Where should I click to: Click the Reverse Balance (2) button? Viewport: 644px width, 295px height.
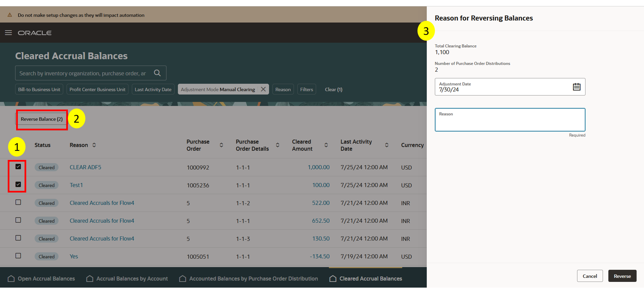click(x=42, y=119)
